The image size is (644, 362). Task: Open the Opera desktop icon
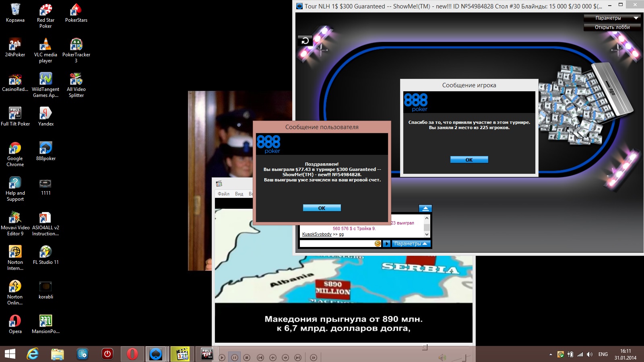point(15,324)
